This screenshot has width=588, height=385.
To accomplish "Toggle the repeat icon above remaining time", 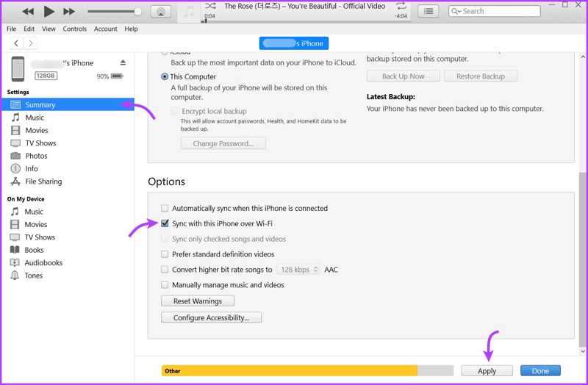I will tap(401, 6).
